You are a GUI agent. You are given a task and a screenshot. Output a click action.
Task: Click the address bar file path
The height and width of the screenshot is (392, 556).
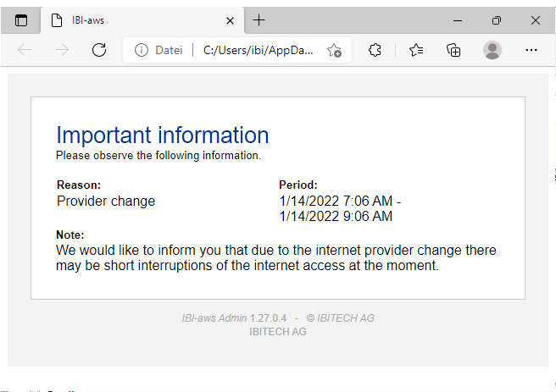[x=259, y=50]
